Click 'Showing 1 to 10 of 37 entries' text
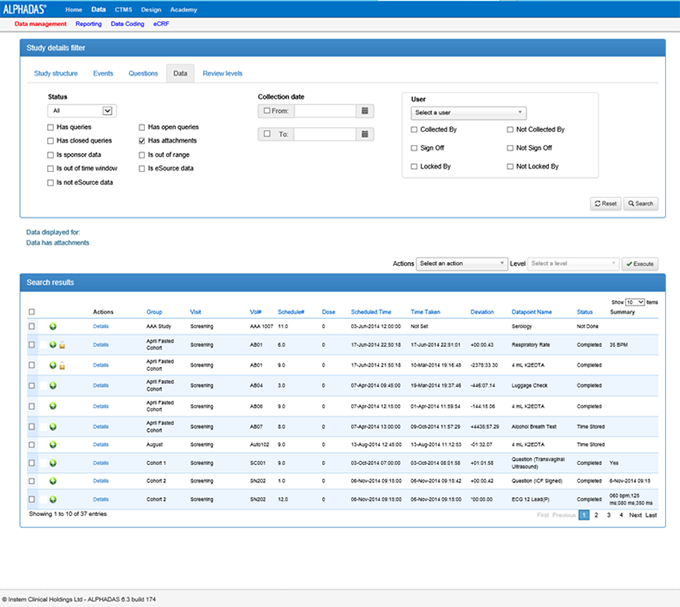Viewport: 680px width, 607px height. [68, 514]
